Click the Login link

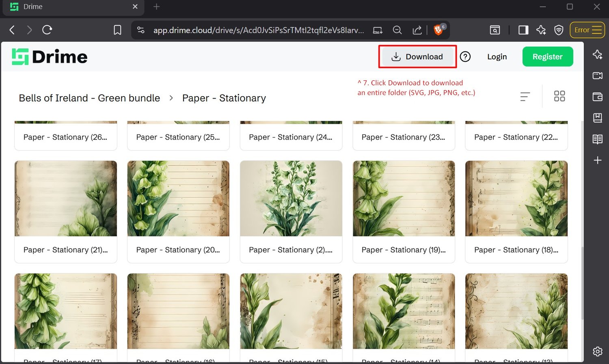497,57
